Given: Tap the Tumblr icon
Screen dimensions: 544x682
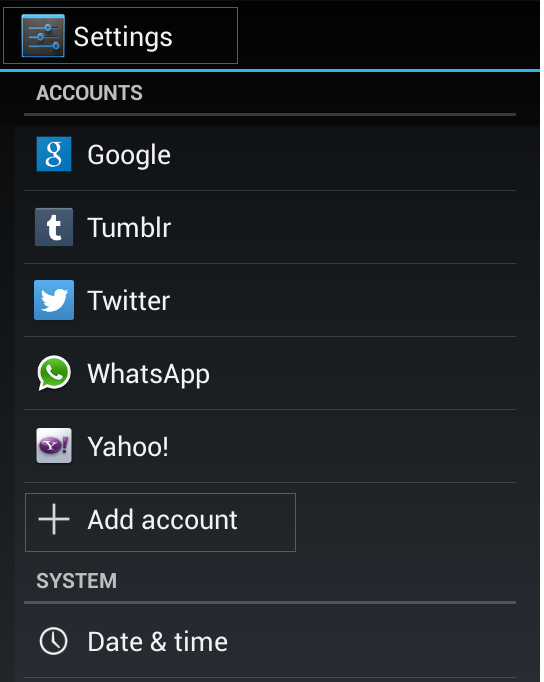Looking at the screenshot, I should [x=54, y=227].
